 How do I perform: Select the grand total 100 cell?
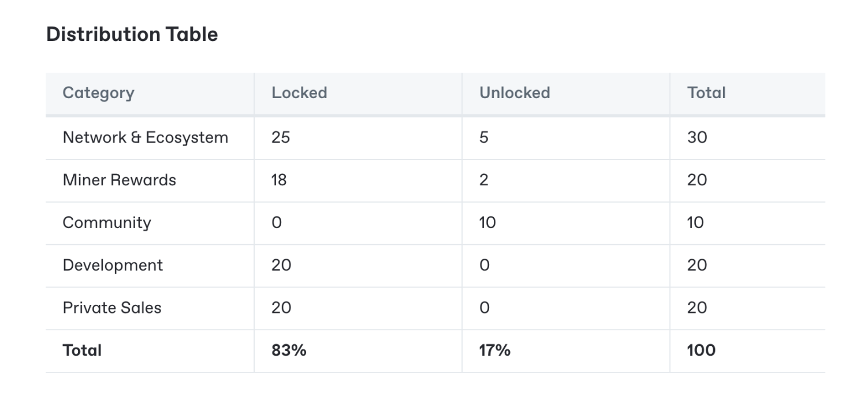(701, 350)
